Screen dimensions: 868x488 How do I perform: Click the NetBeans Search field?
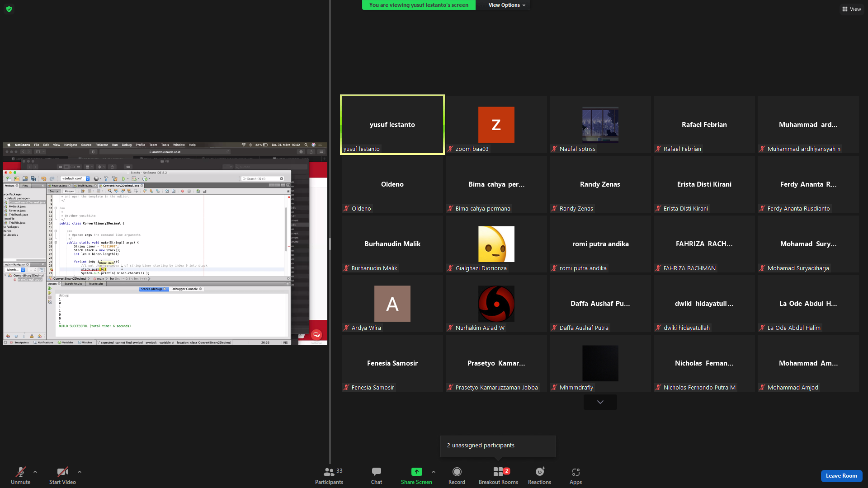(263, 179)
